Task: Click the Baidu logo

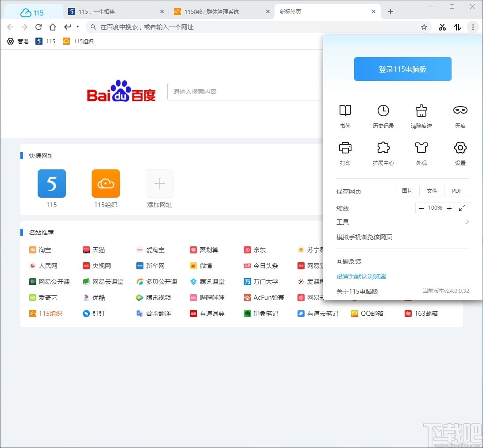Action: (x=121, y=91)
